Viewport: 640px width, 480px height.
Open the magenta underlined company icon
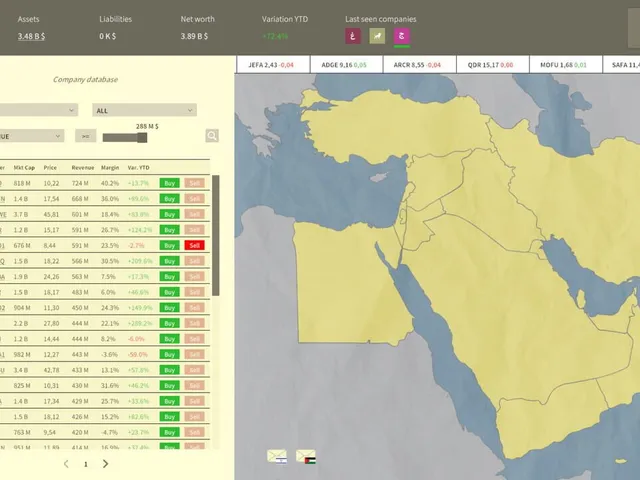click(x=402, y=36)
